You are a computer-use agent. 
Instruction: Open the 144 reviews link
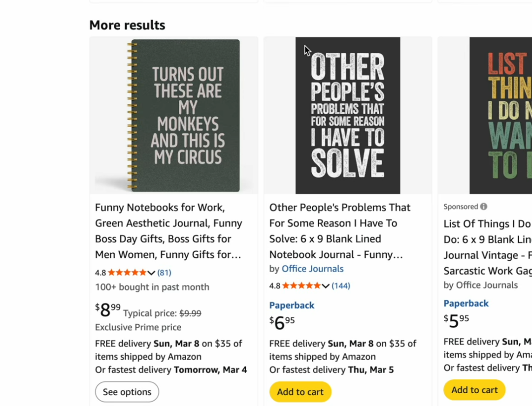click(x=341, y=286)
